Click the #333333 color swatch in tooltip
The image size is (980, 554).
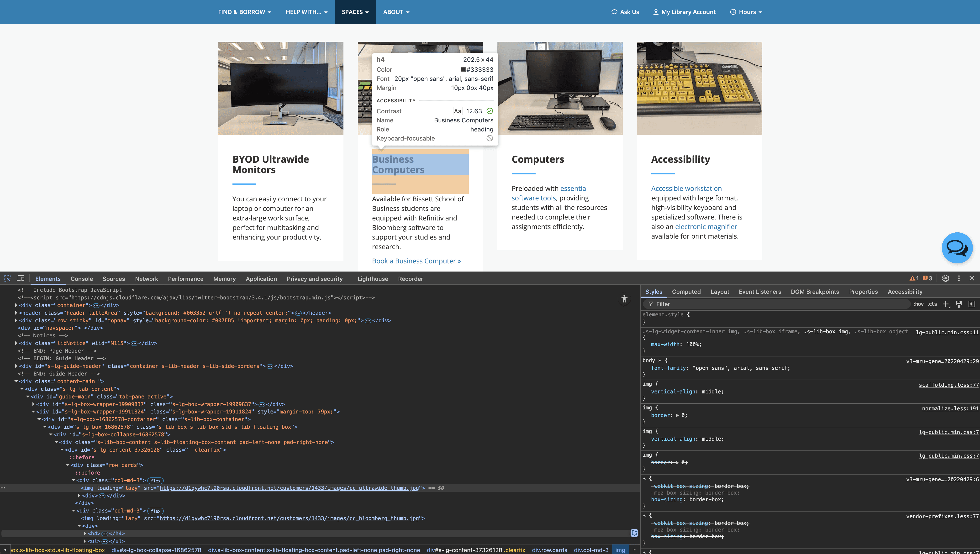(x=463, y=70)
